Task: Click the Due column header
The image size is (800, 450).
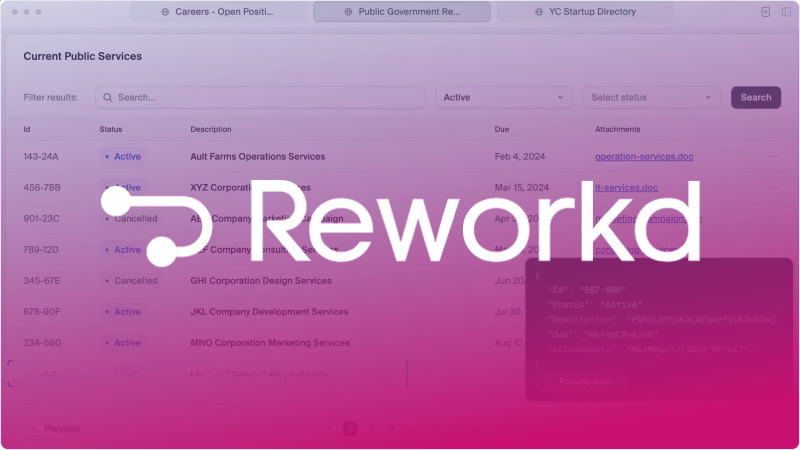Action: click(x=502, y=130)
